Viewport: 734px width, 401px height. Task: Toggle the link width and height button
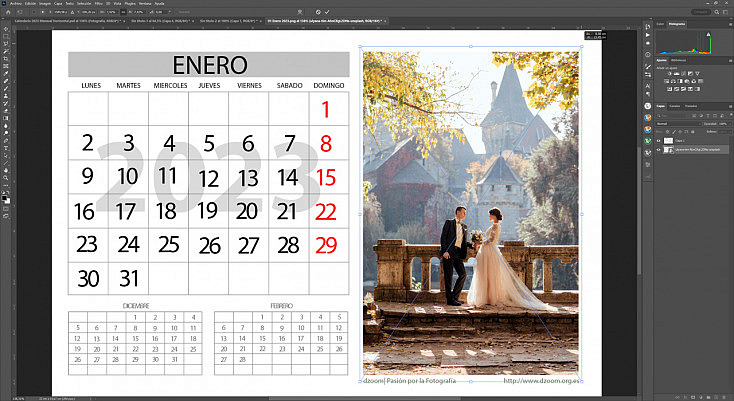point(123,12)
